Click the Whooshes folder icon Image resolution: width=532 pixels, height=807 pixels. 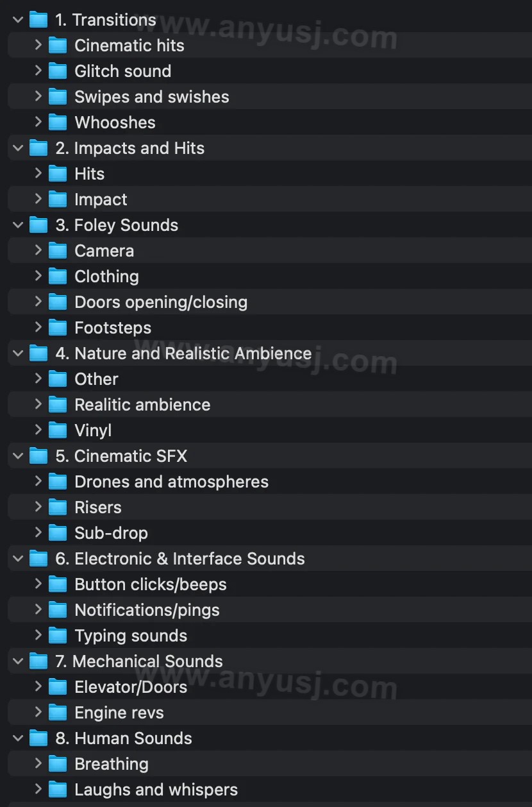[58, 123]
